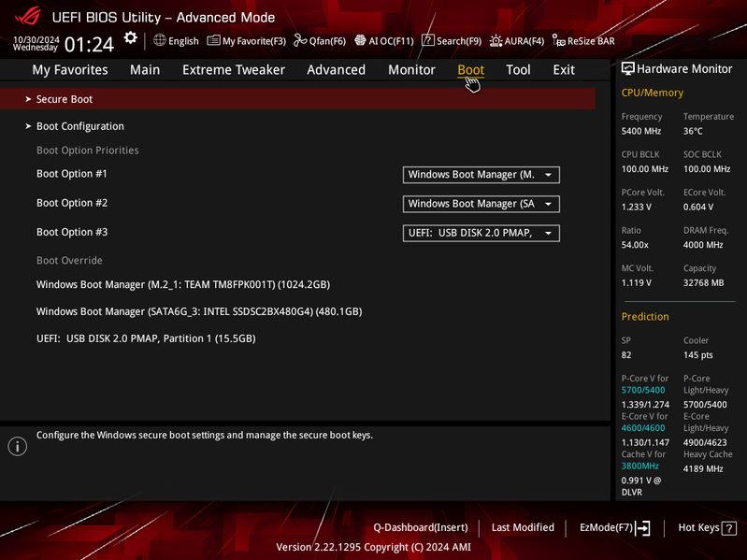Open the Boot Option #3 dropdown
Screen dimensions: 747x560
click(481, 233)
